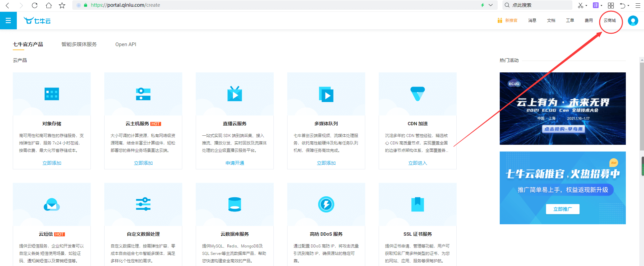Select the 七牛官方产品 tab
644x266 pixels.
pos(28,44)
